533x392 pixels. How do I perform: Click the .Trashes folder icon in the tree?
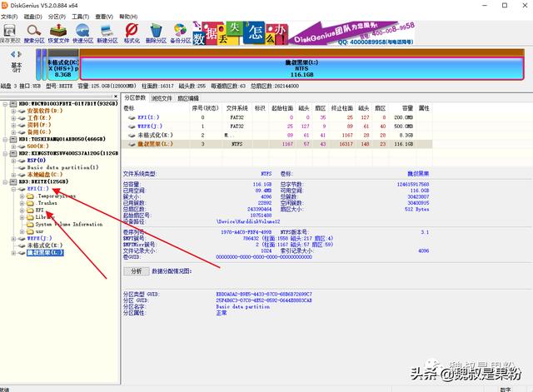(30, 203)
